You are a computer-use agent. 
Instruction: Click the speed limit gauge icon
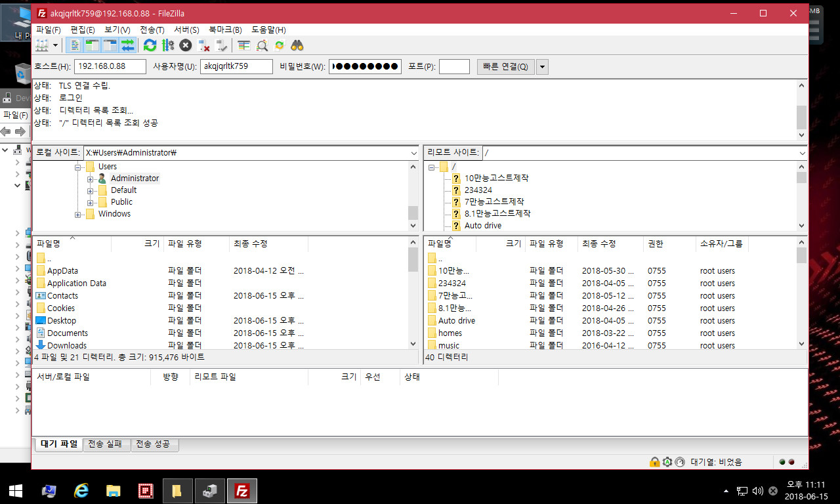(x=680, y=462)
